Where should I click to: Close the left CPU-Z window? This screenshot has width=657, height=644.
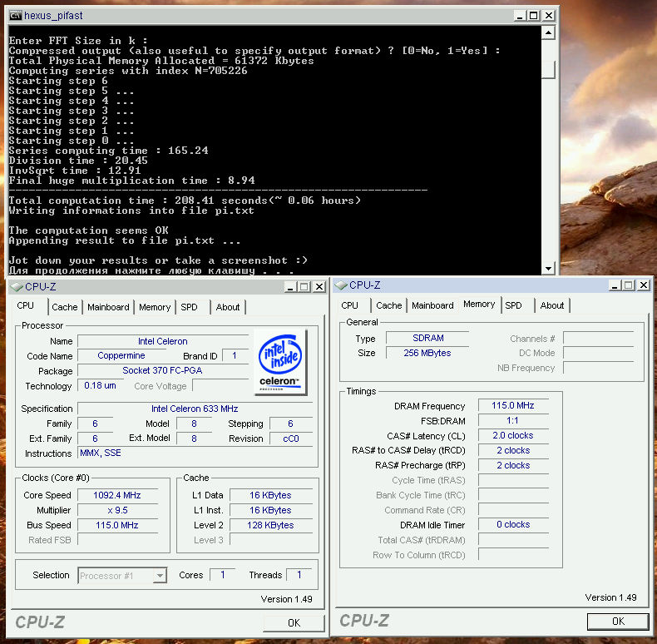(x=319, y=287)
